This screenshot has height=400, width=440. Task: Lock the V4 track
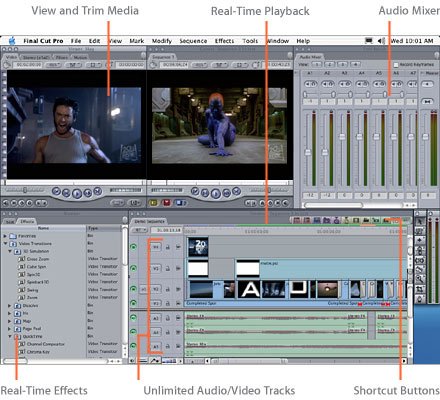168,247
